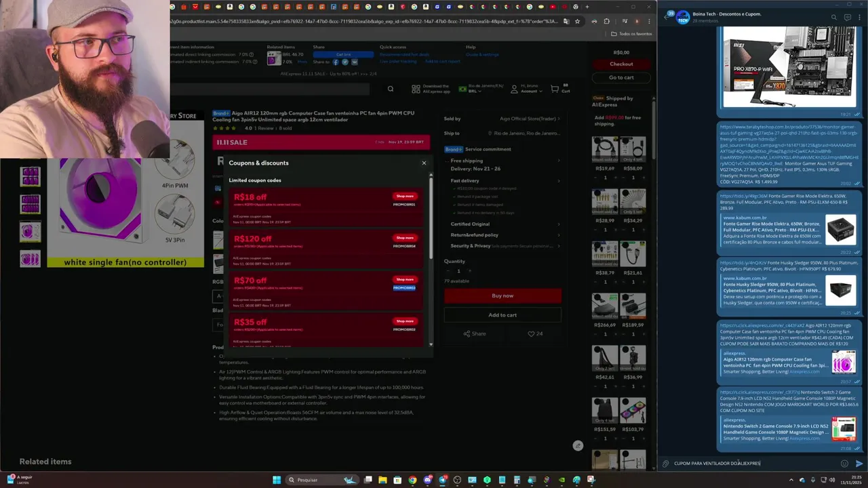Click the blue Get link button
Image resolution: width=868 pixels, height=488 pixels.
(x=343, y=54)
